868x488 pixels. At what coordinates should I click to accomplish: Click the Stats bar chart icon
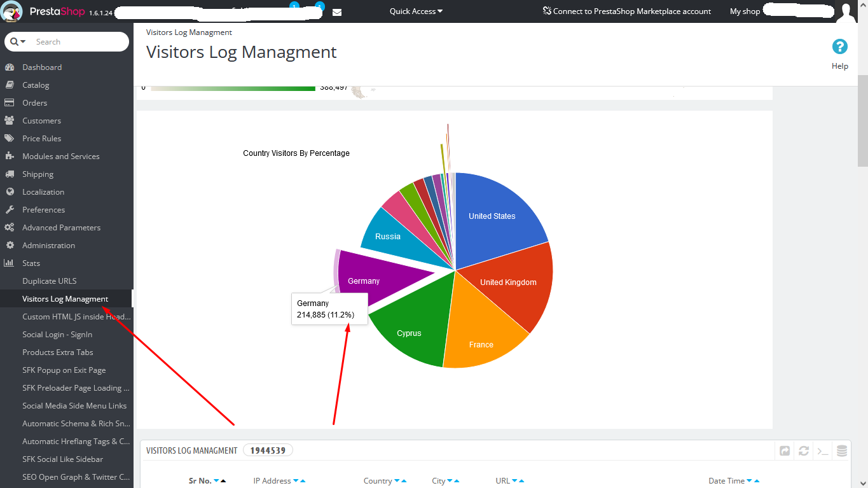(x=10, y=263)
